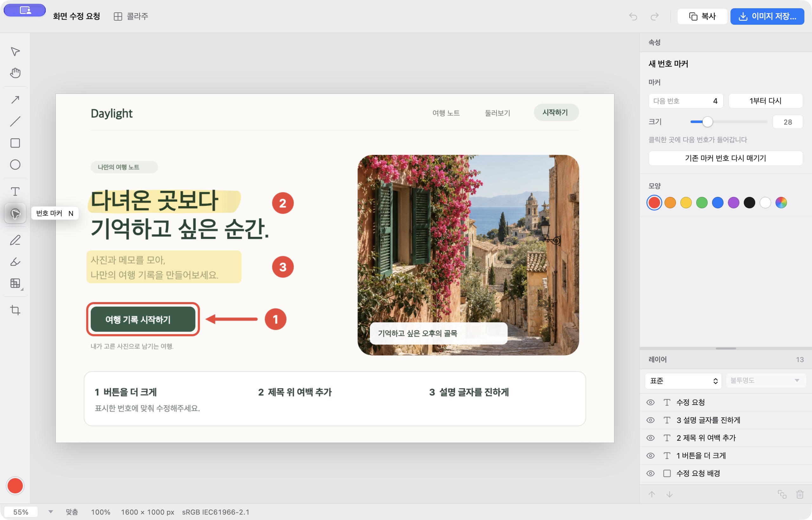Screen dimensions: 812x520
Task: Hide the '수정 요청 배경' layer
Action: coord(651,473)
